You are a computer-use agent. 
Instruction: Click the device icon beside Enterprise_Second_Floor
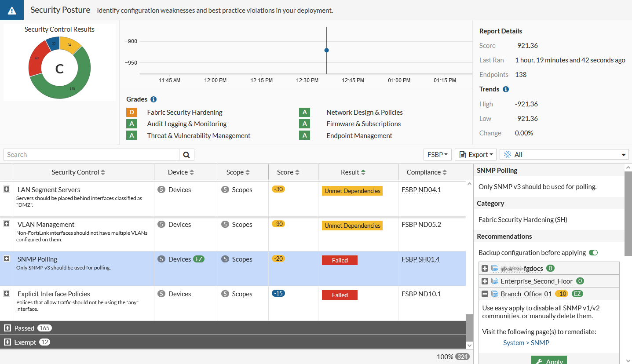tap(495, 281)
